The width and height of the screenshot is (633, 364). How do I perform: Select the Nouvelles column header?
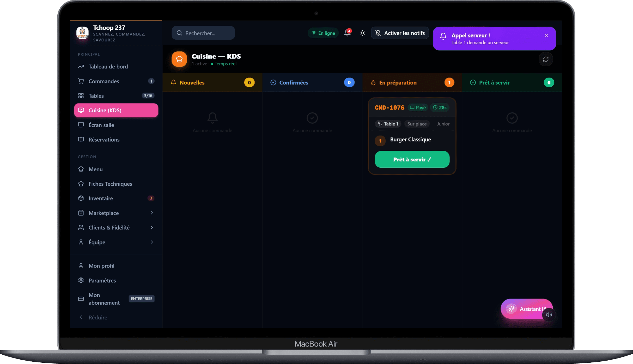tap(212, 83)
